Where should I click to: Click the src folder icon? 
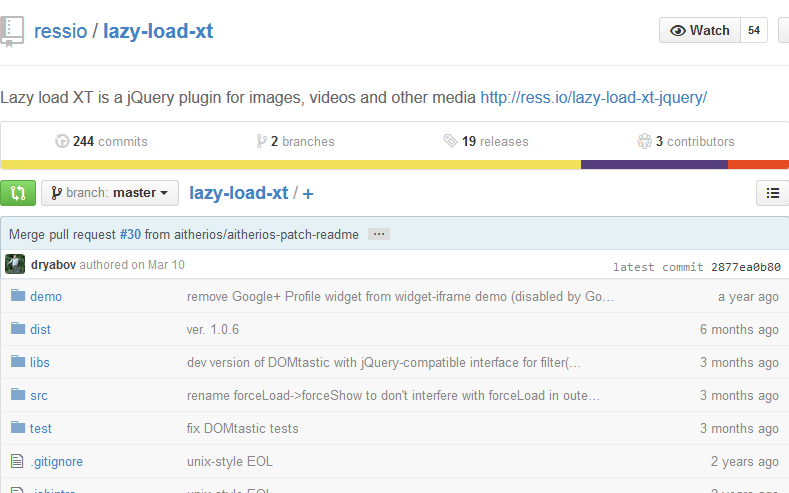coord(18,394)
